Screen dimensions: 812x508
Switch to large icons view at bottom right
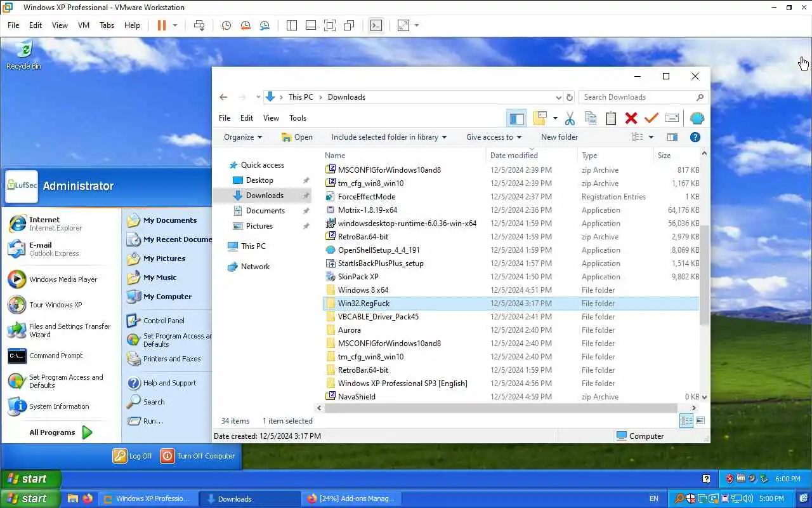point(700,420)
